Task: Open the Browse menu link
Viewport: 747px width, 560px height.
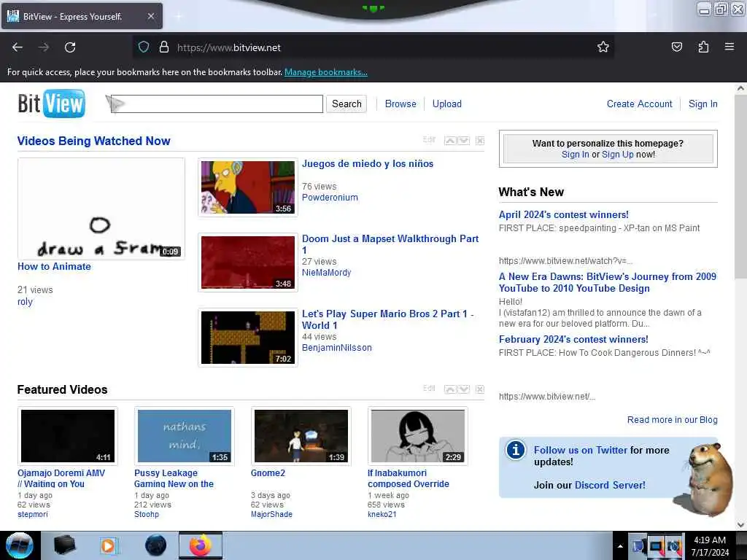Action: (x=400, y=104)
